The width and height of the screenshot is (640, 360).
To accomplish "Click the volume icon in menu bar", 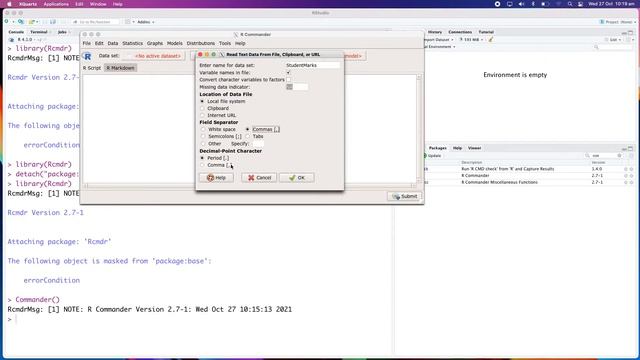I will click(521, 4).
